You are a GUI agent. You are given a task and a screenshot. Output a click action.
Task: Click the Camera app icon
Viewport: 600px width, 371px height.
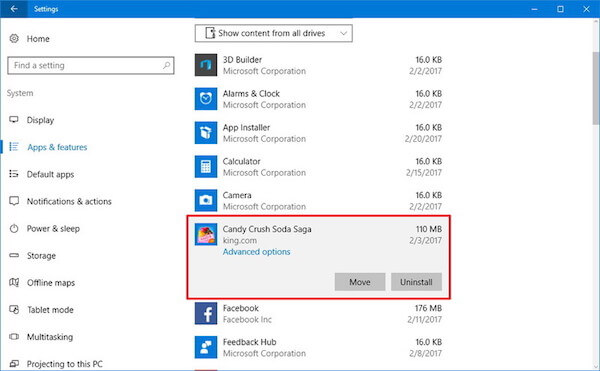(x=206, y=200)
